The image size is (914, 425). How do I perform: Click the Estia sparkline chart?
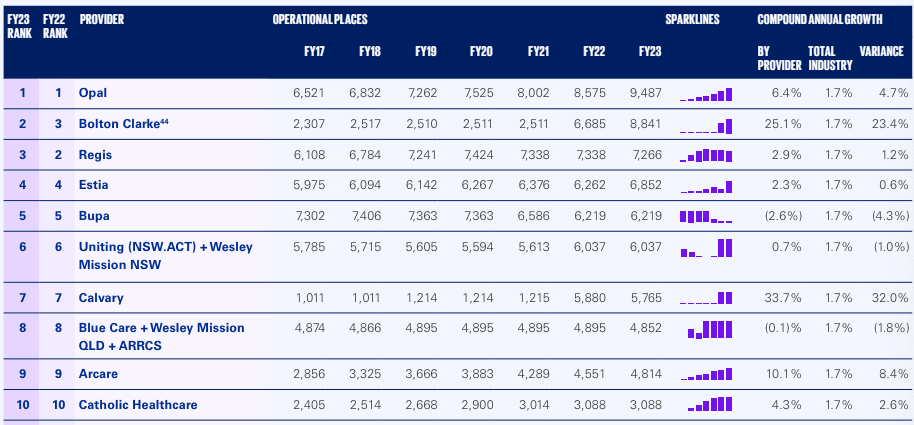(x=706, y=187)
